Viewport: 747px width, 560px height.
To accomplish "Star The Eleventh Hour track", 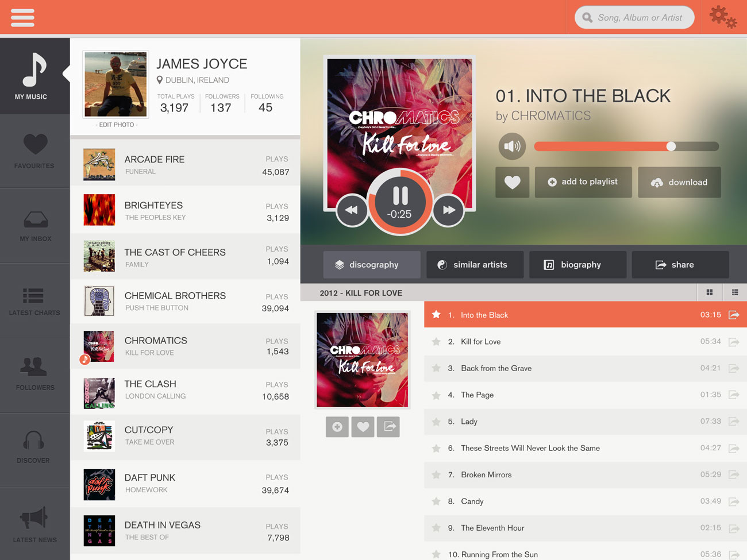I will tap(436, 528).
